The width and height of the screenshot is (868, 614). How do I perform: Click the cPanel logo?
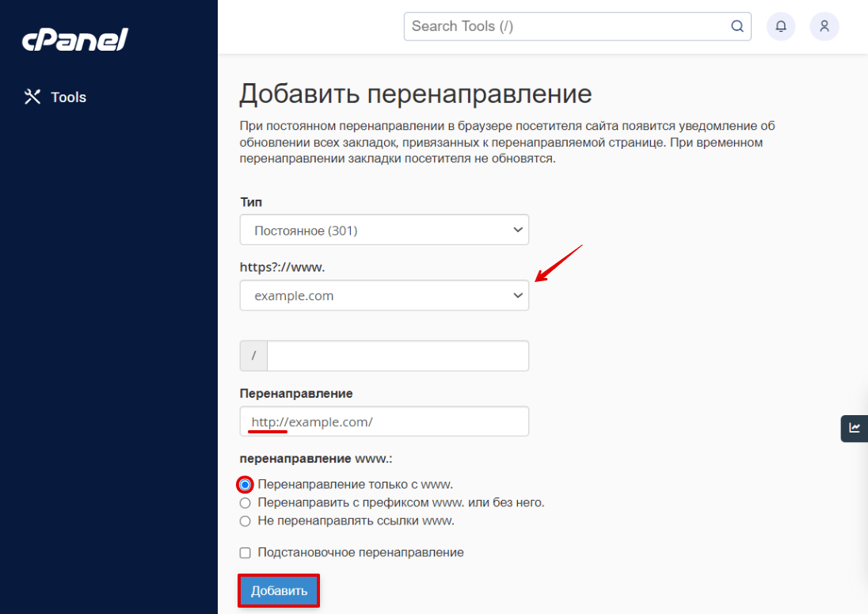75,39
